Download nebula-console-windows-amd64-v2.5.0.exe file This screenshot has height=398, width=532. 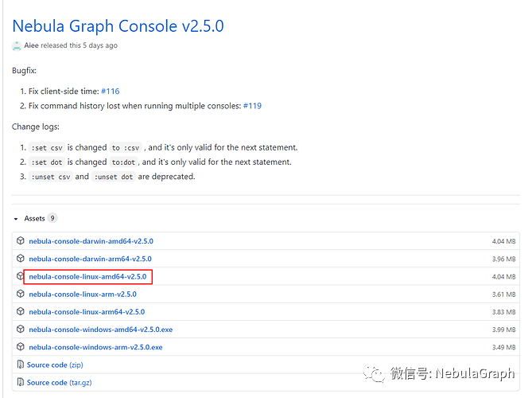tap(100, 330)
